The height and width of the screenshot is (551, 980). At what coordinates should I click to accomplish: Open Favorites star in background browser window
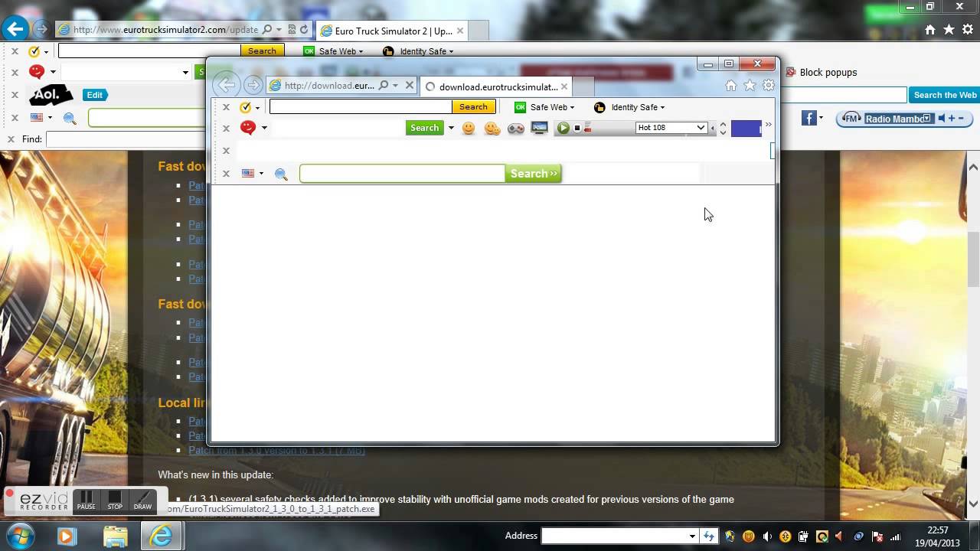point(949,30)
